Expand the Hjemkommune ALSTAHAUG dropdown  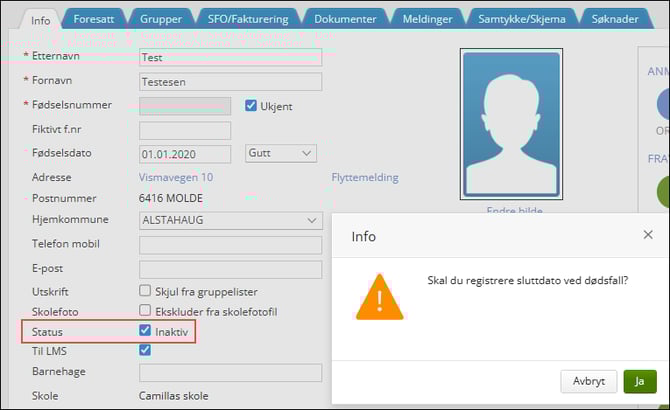click(230, 220)
